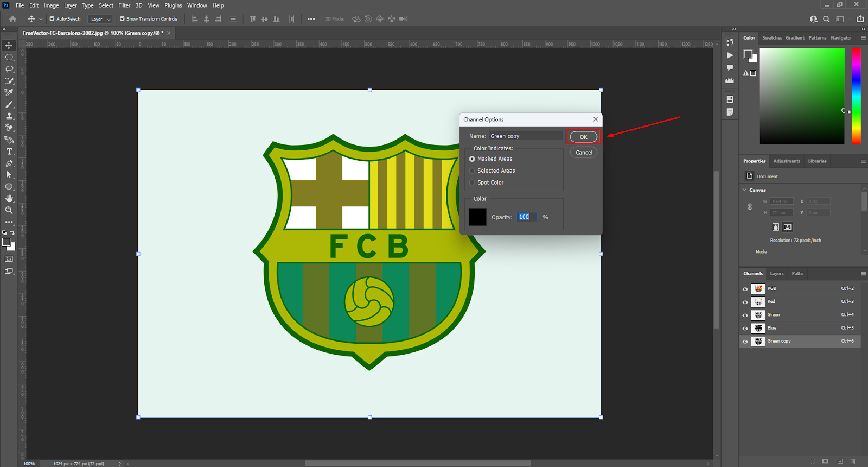Open status bar info arrow
Viewport: 868px width, 467px height.
pyautogui.click(x=120, y=464)
